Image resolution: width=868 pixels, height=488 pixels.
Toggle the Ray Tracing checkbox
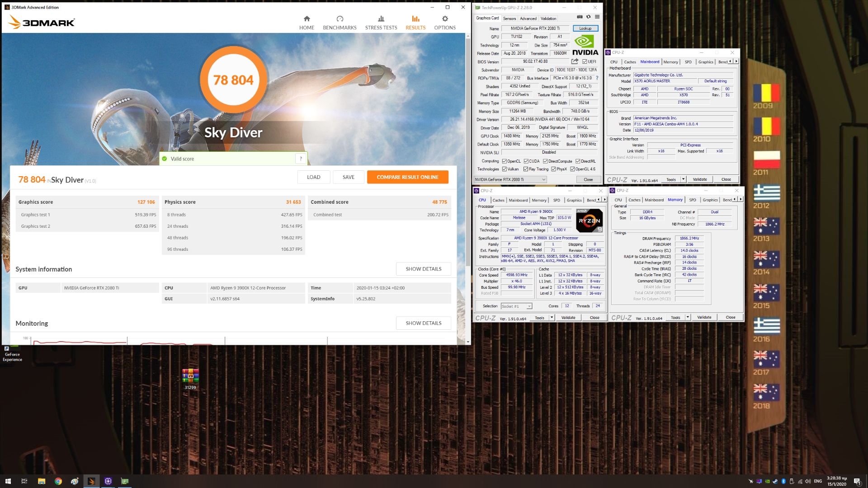coord(526,169)
